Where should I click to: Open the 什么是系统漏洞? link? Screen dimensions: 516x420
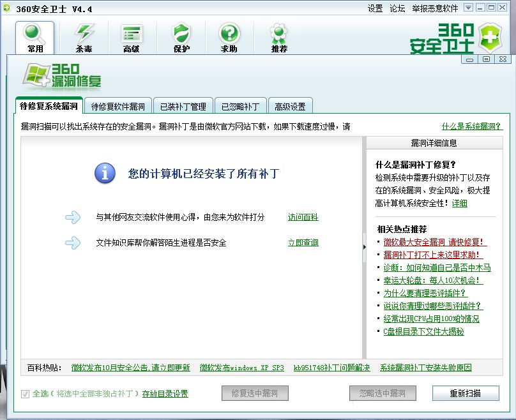[x=472, y=126]
